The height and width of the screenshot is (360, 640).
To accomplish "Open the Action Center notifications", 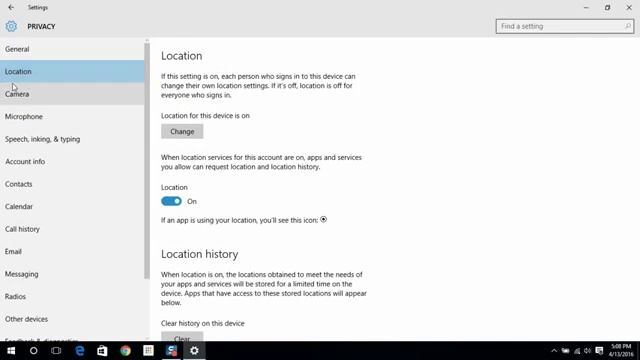I will 599,351.
